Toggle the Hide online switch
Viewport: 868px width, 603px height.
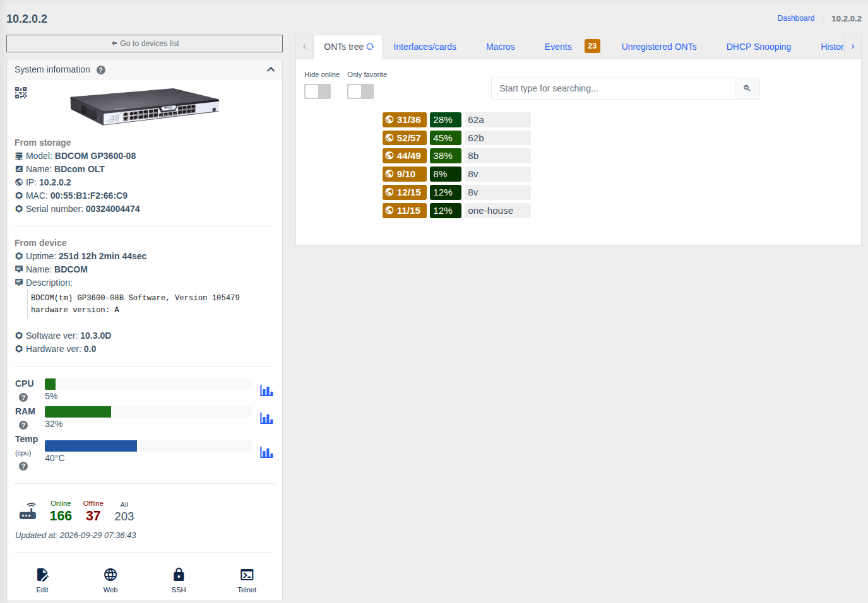click(x=318, y=91)
